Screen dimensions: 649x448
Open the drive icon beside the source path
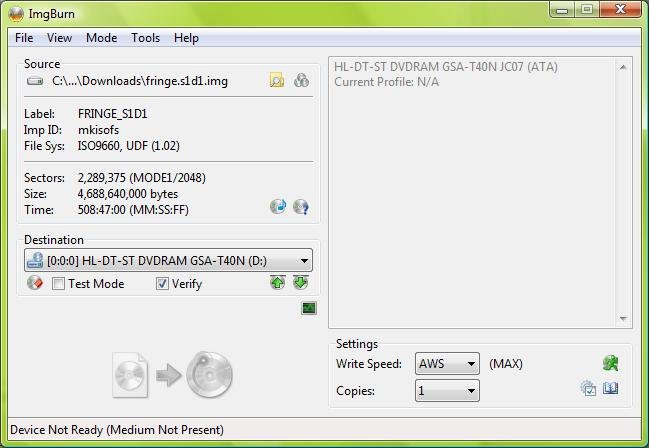pos(35,81)
